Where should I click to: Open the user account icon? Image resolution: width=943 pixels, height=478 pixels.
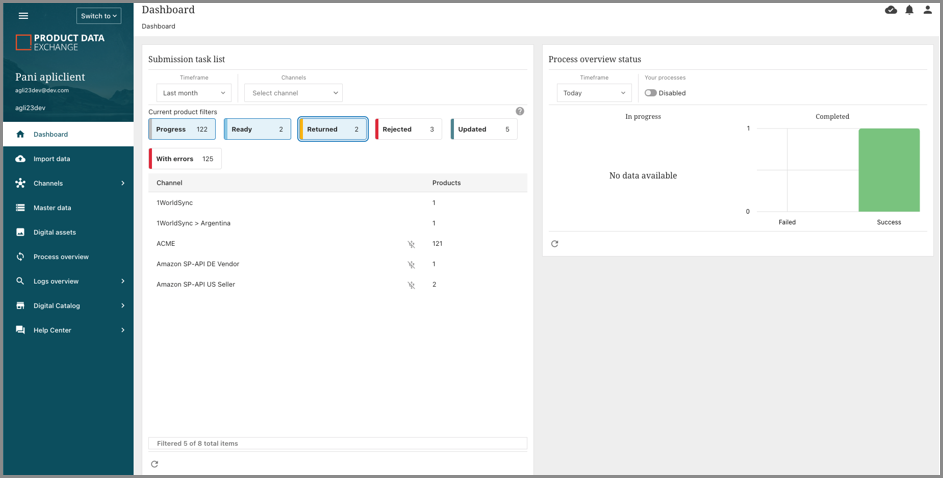click(x=927, y=10)
